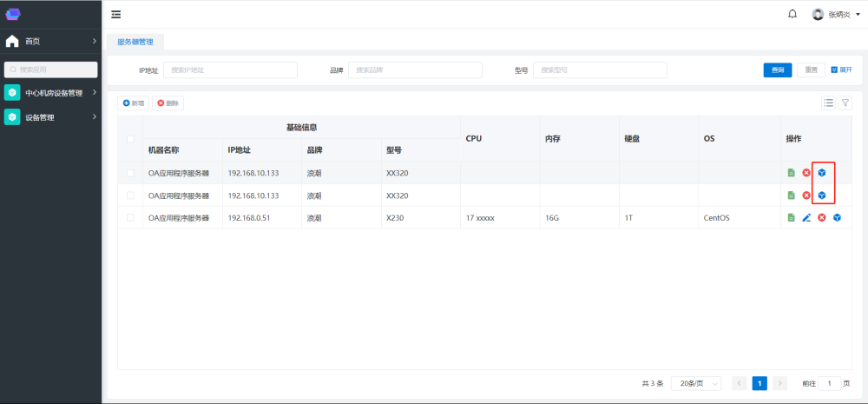868x404 pixels.
Task: Open the notification bell
Action: 792,14
